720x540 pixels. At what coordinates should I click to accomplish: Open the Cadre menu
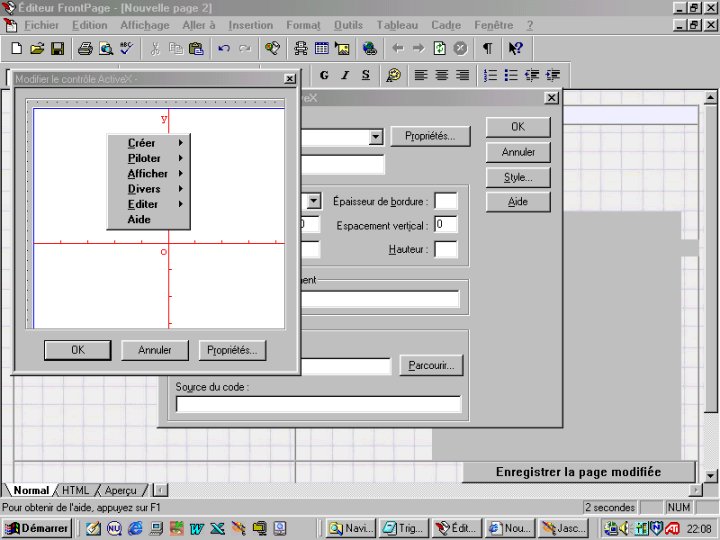click(x=446, y=25)
